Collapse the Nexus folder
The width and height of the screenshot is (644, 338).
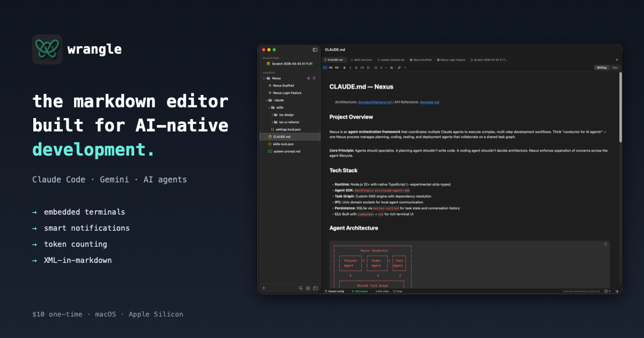pyautogui.click(x=264, y=78)
